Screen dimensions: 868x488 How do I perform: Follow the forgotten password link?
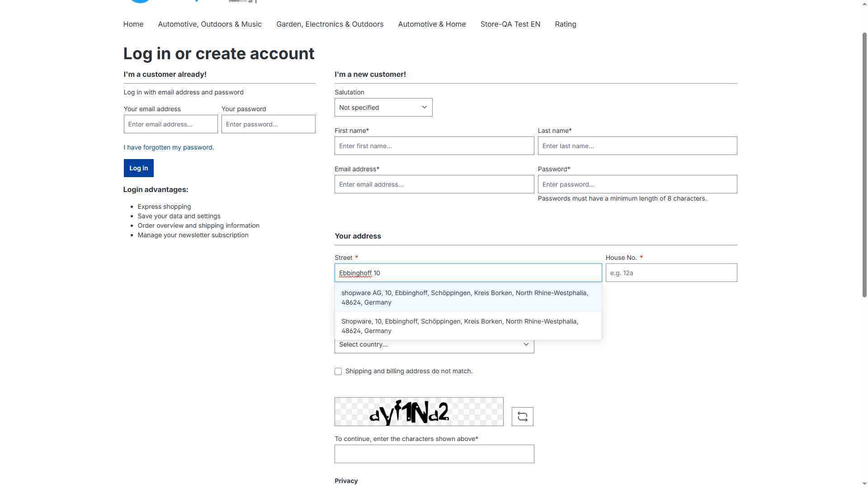[169, 147]
